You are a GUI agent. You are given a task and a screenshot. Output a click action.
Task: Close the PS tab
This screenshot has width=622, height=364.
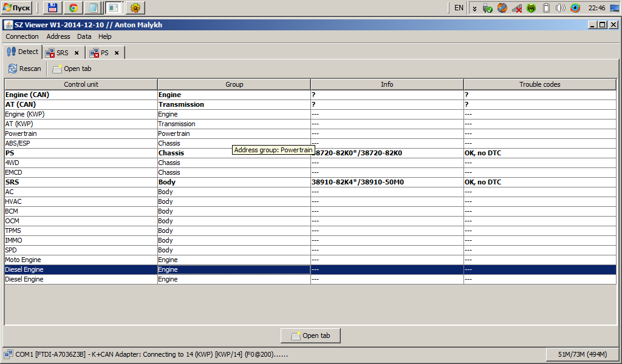[x=117, y=53]
